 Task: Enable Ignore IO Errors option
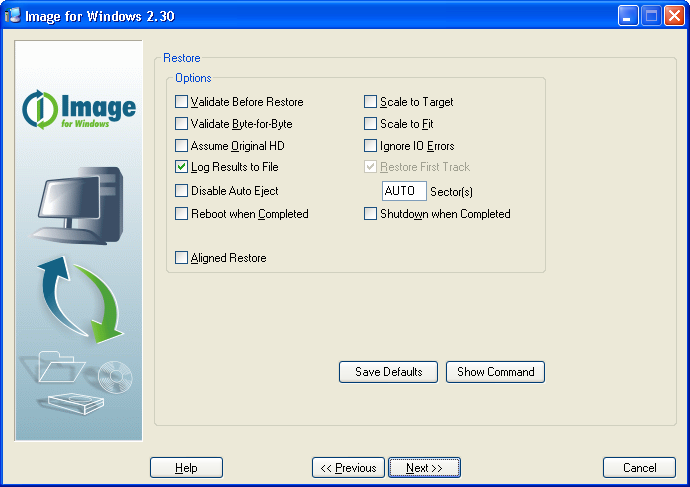point(371,146)
